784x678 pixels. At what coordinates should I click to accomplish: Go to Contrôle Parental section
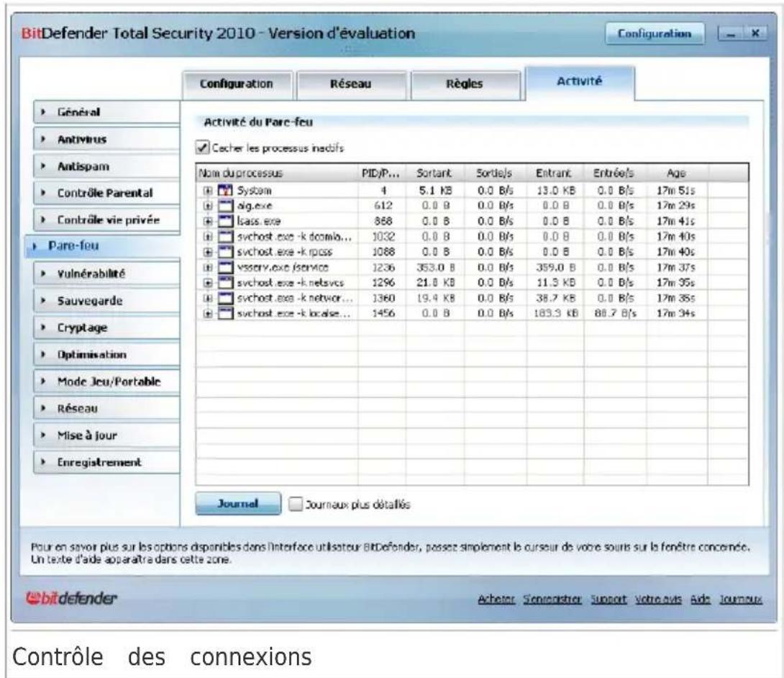pos(106,193)
